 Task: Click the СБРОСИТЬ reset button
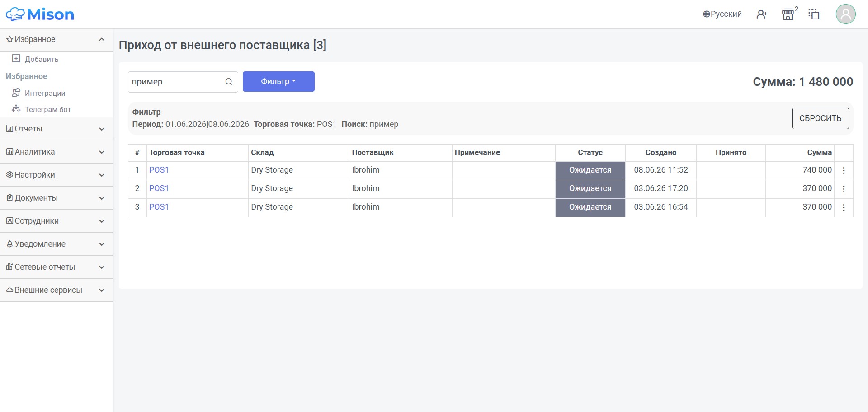coord(820,118)
